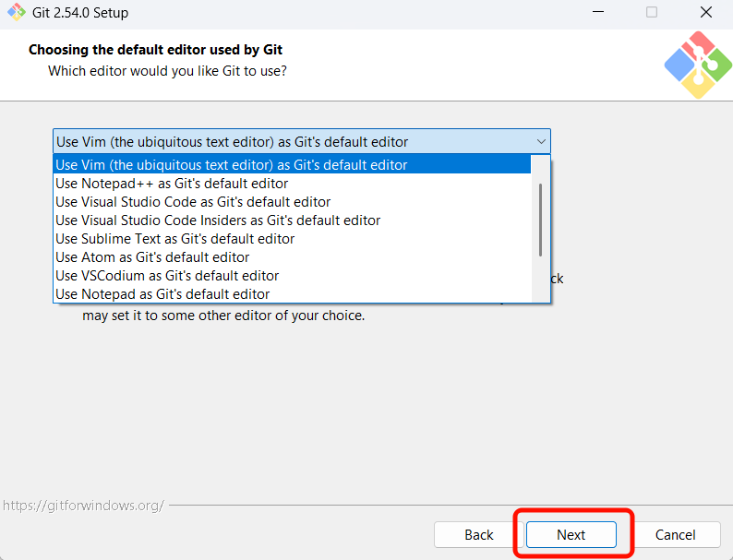Open the gitforwindows.org link
The image size is (733, 560).
83,506
